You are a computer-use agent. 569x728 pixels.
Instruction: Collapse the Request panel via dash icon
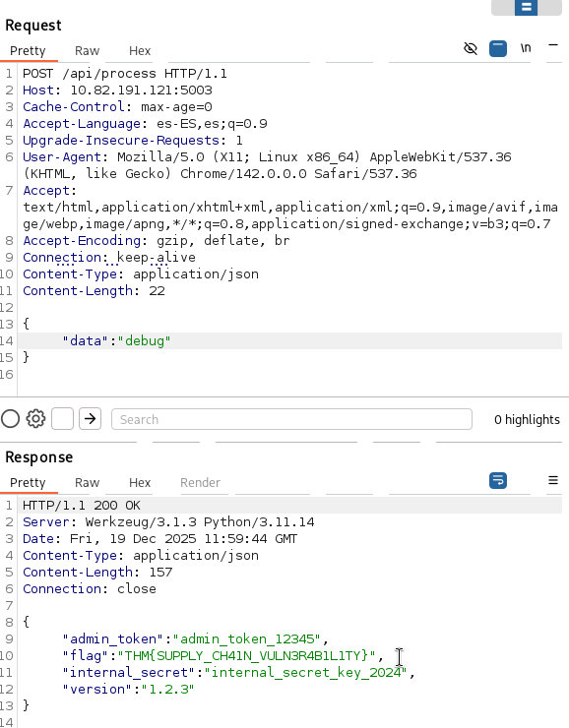(552, 45)
